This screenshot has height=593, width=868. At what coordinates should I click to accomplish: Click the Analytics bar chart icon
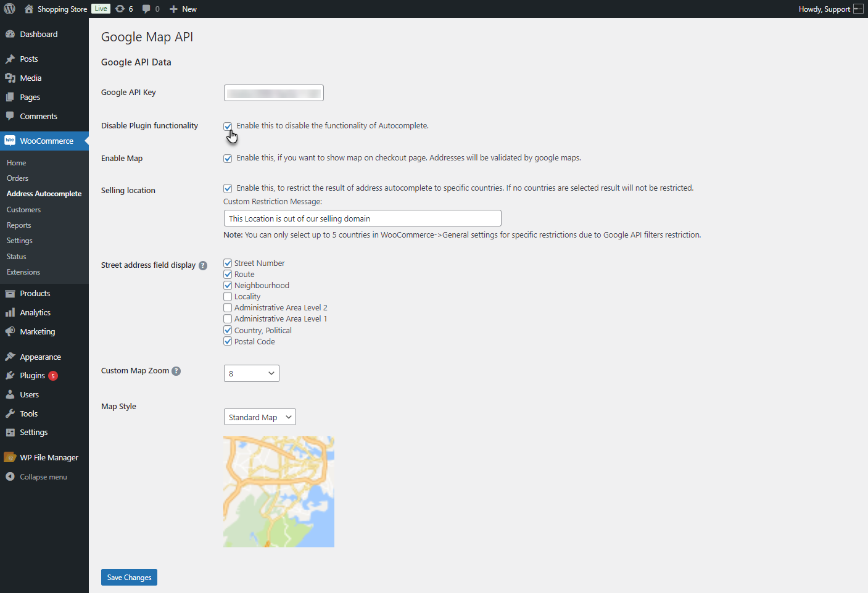tap(10, 313)
